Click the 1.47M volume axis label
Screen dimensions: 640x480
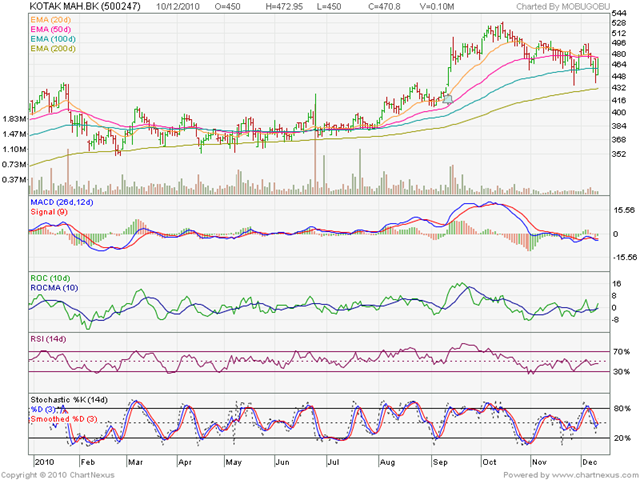coord(14,134)
